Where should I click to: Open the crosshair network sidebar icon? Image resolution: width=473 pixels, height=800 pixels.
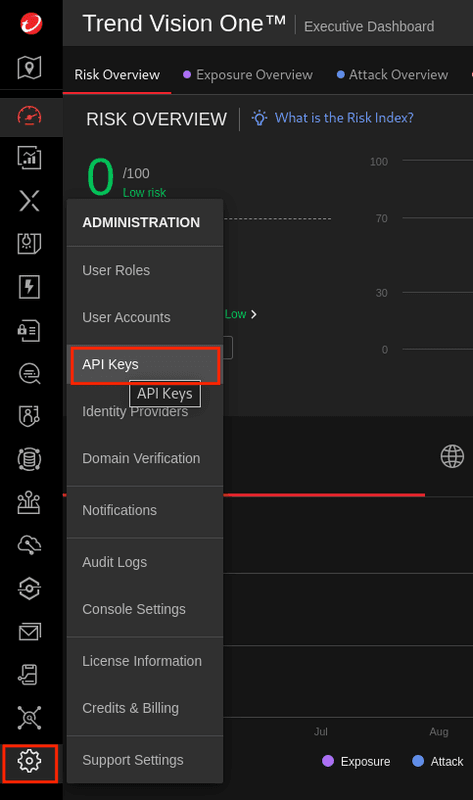pos(30,718)
